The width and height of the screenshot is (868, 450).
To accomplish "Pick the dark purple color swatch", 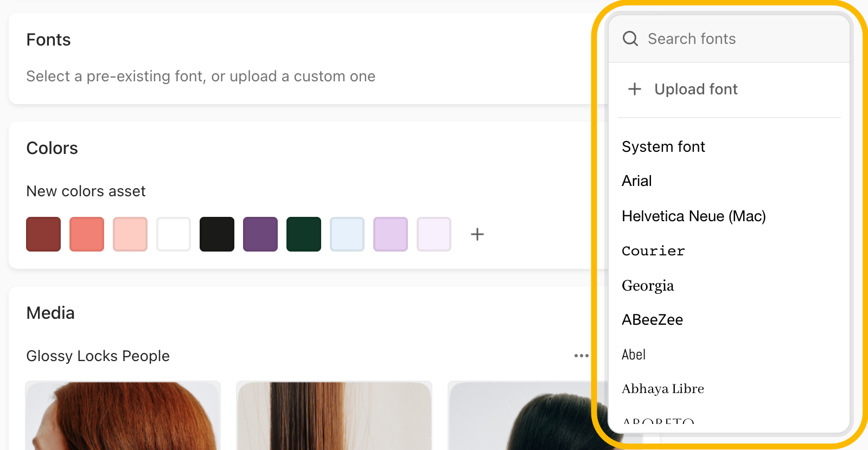I will (x=260, y=234).
